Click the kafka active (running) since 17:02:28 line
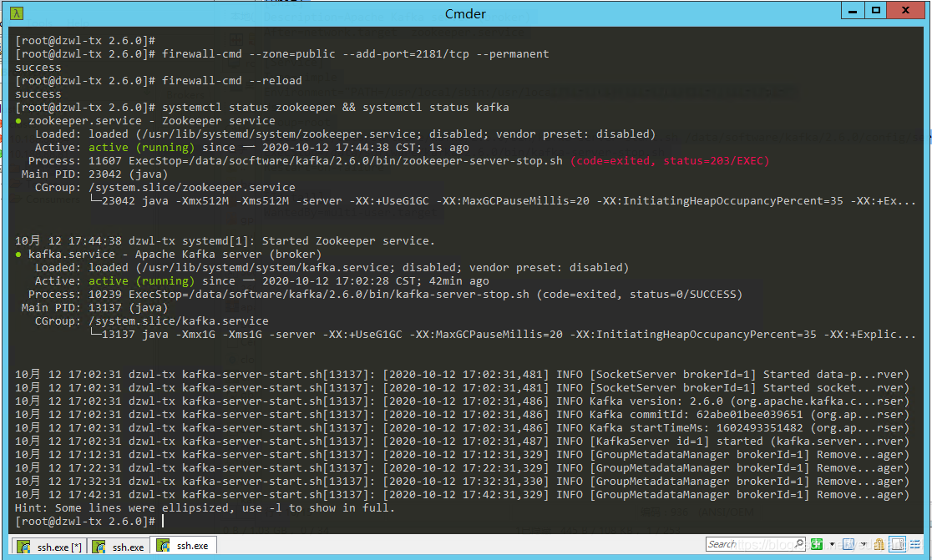932x560 pixels. point(261,281)
